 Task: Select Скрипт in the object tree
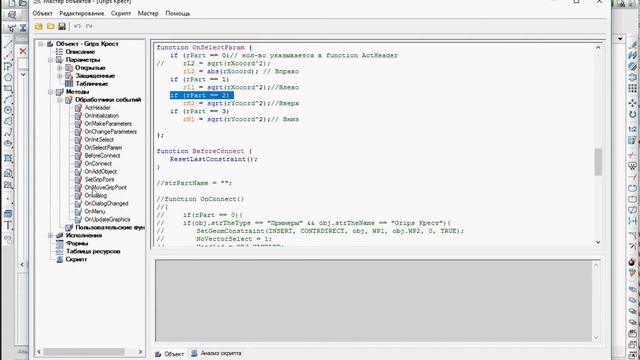[76, 259]
